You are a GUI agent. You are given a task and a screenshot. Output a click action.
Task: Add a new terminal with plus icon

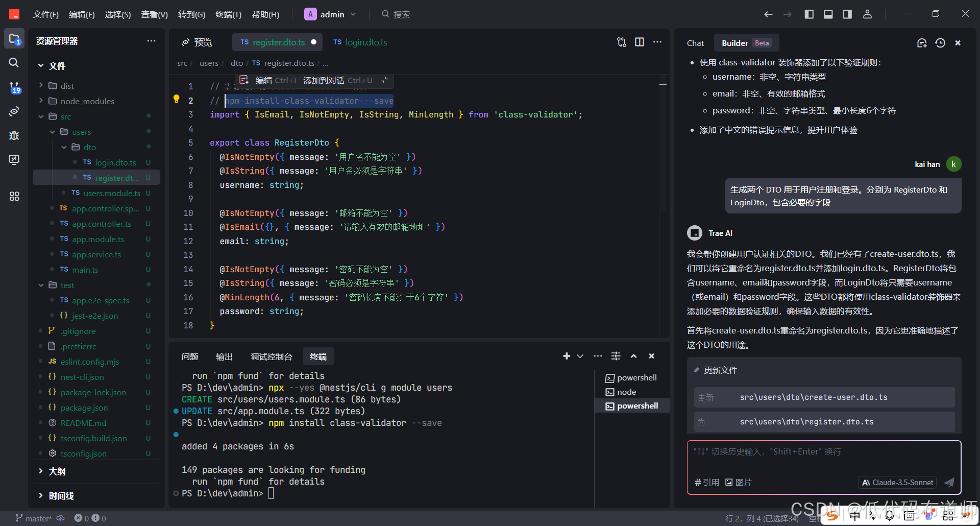[x=567, y=356]
